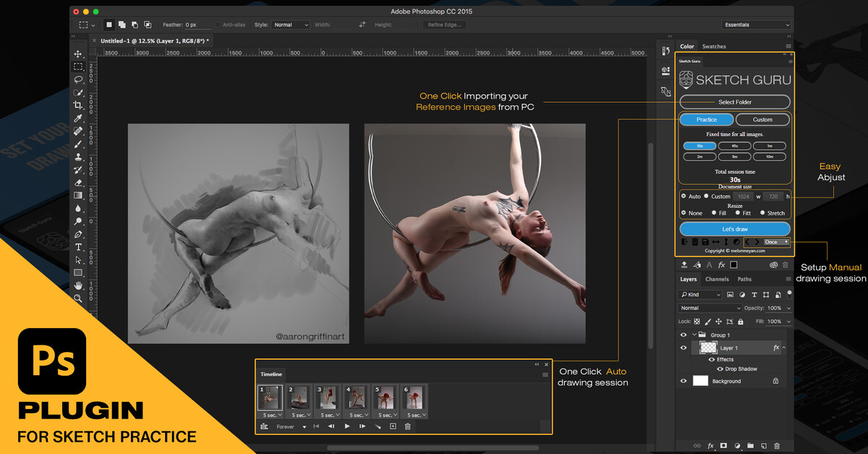Switch to the Paths tab
868x454 pixels.
pyautogui.click(x=744, y=279)
